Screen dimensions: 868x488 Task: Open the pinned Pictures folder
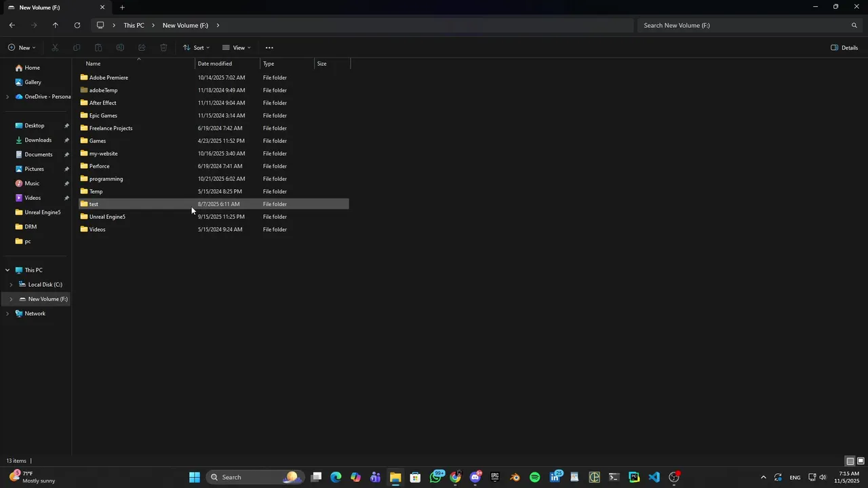(x=34, y=169)
